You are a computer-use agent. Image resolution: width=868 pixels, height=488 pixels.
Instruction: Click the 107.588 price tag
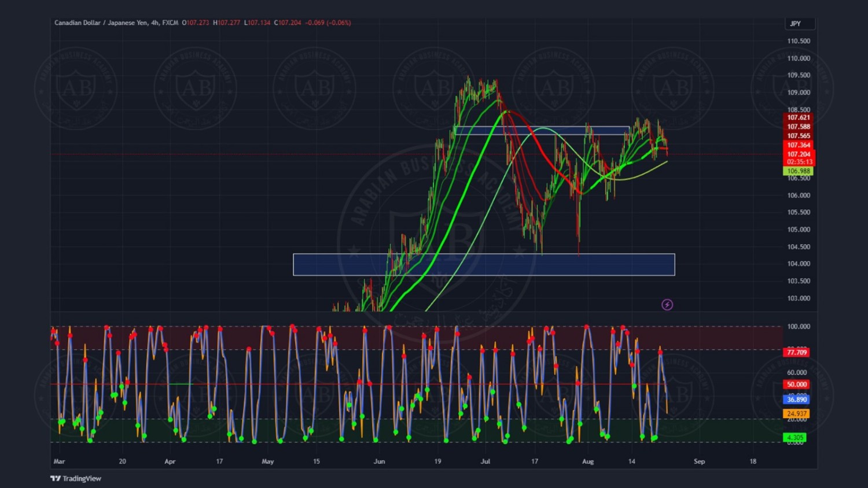pyautogui.click(x=799, y=127)
